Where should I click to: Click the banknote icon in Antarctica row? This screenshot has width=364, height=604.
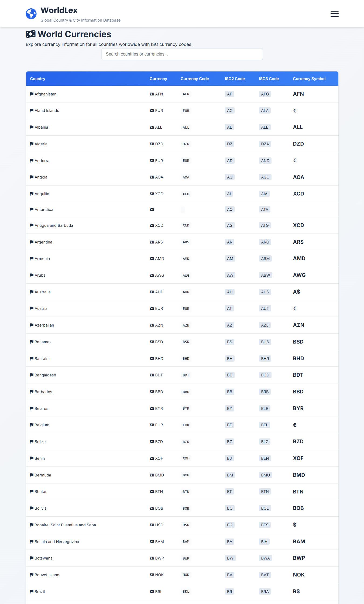coord(152,210)
